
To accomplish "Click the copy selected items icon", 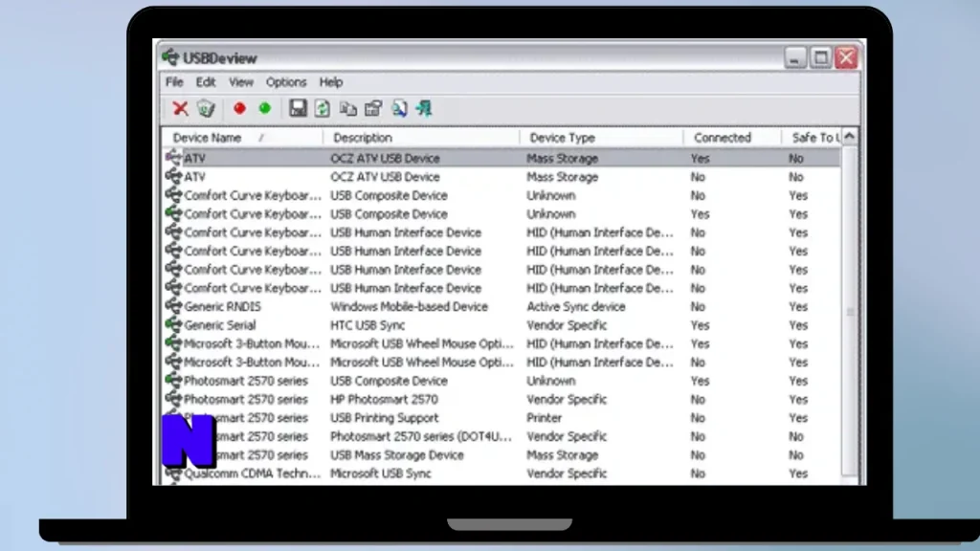I will (348, 109).
